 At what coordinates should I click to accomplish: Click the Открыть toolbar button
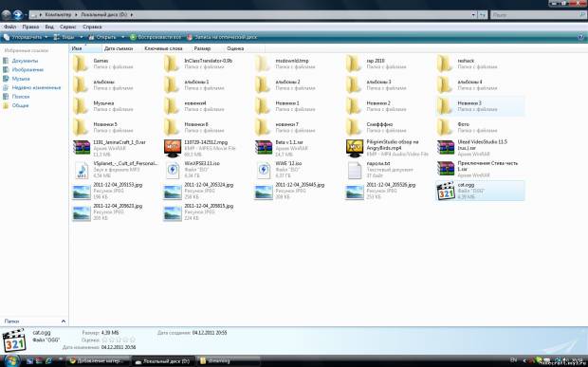[x=102, y=37]
